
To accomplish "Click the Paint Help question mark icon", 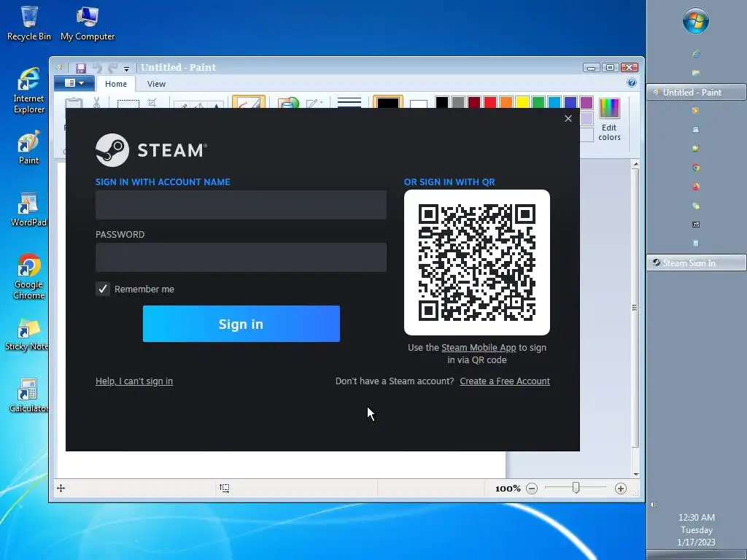I will pos(632,83).
